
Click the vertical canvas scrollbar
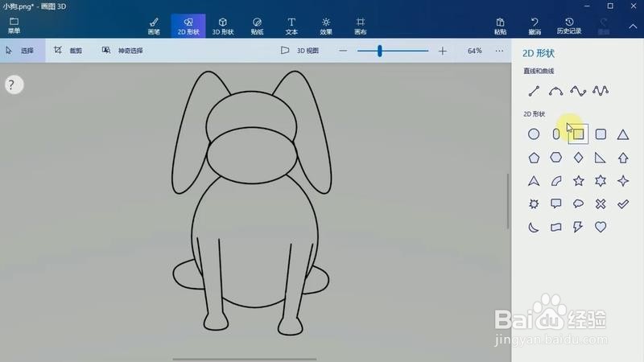click(508, 201)
